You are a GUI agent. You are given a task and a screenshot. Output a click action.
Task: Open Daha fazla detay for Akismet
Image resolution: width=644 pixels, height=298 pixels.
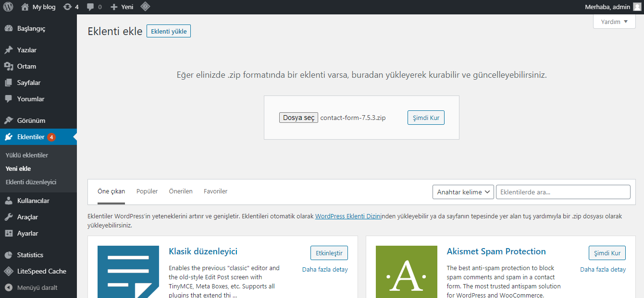(x=603, y=270)
